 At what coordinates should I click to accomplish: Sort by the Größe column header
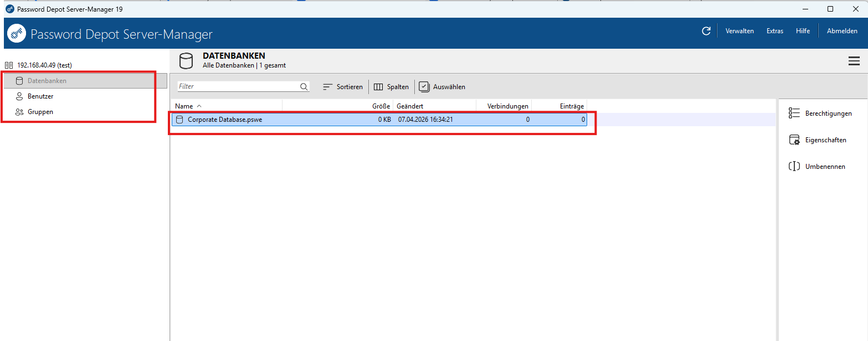(337, 106)
